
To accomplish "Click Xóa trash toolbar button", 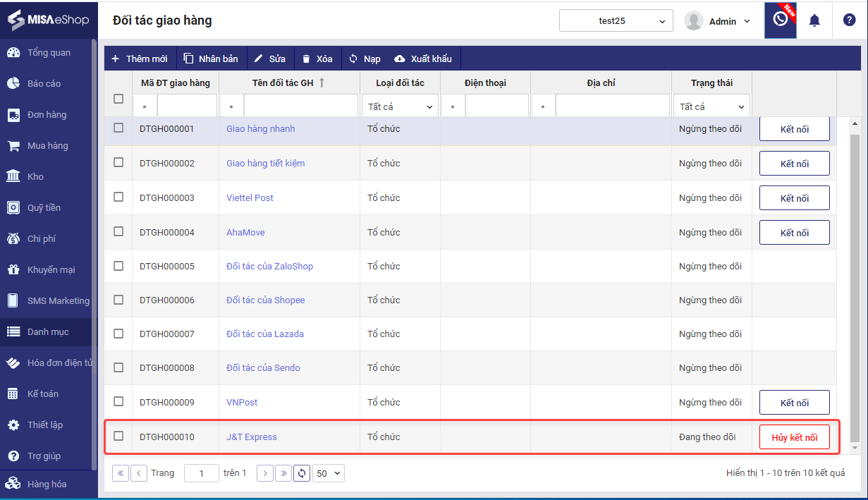I will [317, 59].
